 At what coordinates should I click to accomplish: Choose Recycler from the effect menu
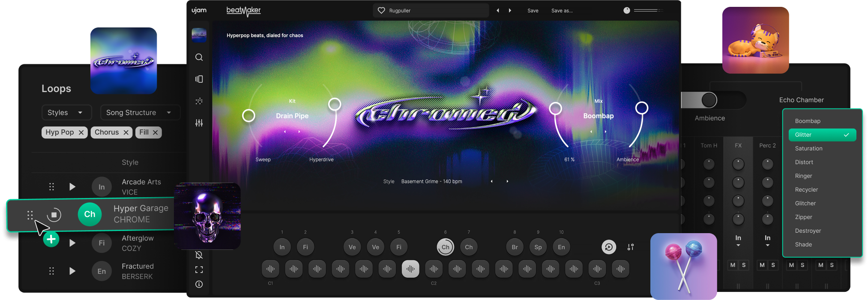tap(823, 189)
